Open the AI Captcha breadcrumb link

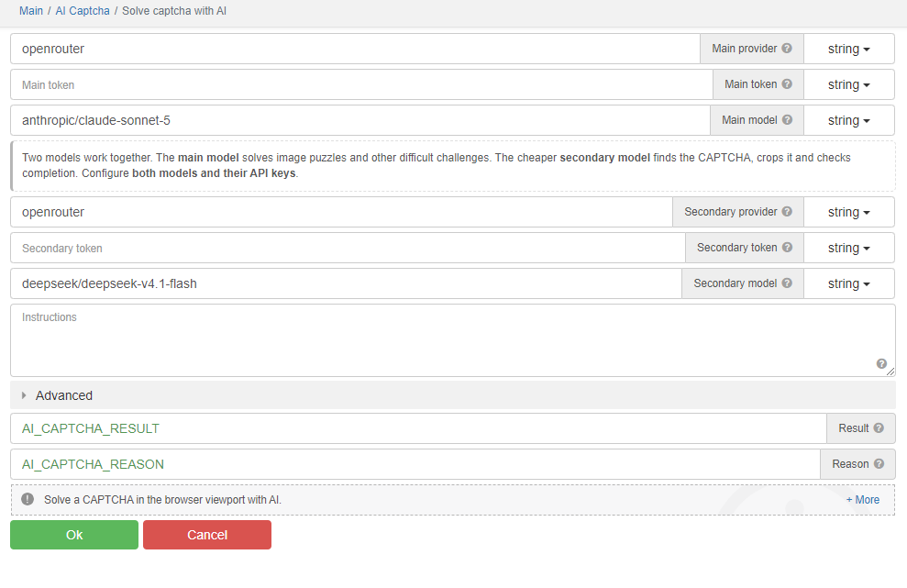[x=83, y=11]
